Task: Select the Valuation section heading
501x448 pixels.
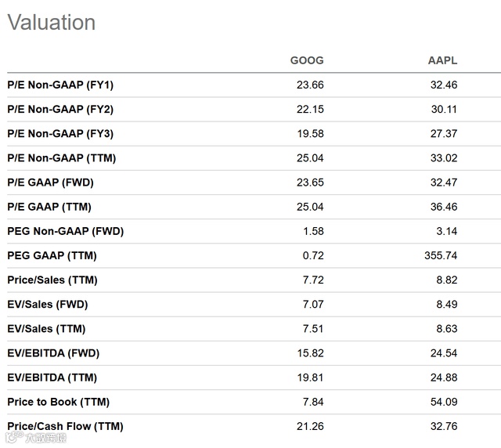Action: tap(52, 23)
